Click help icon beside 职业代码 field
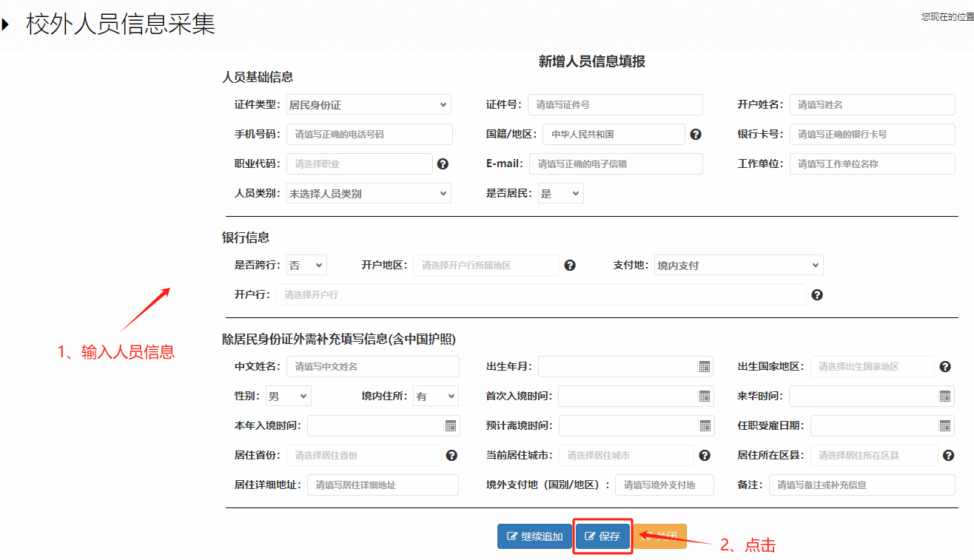 (443, 164)
